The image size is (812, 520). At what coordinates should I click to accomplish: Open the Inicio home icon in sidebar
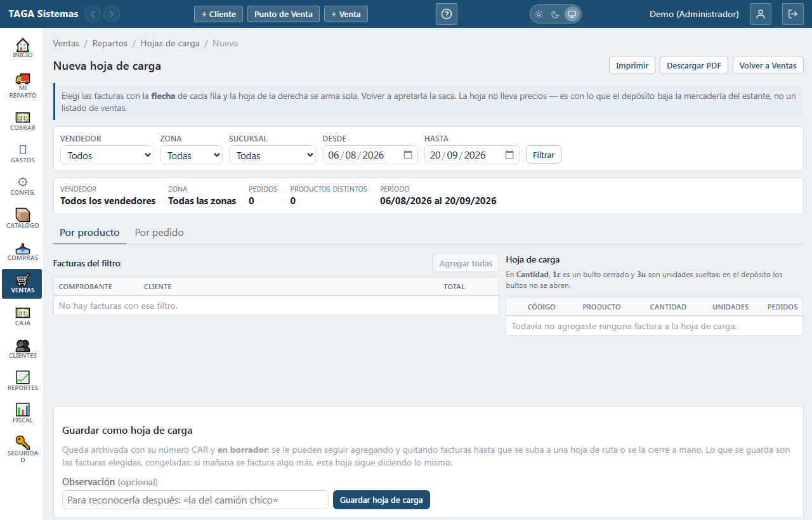22,48
